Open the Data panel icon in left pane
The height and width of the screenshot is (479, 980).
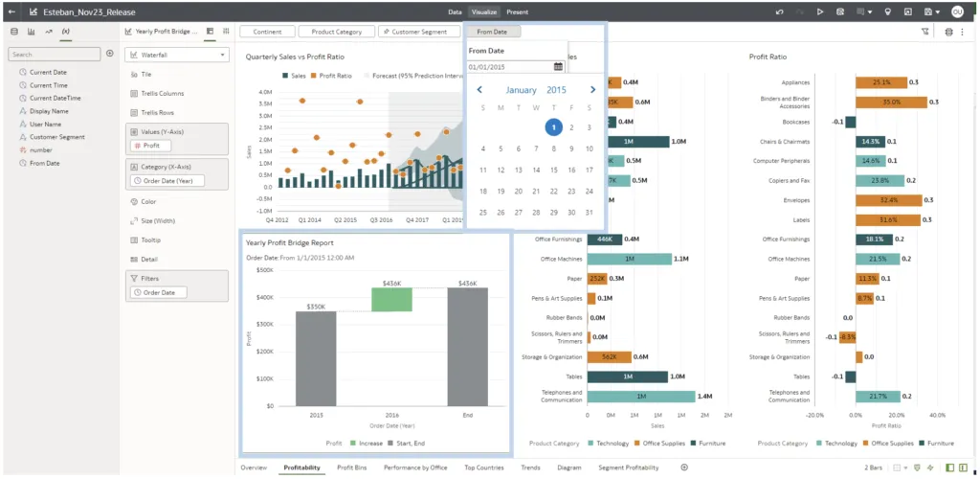[x=13, y=32]
